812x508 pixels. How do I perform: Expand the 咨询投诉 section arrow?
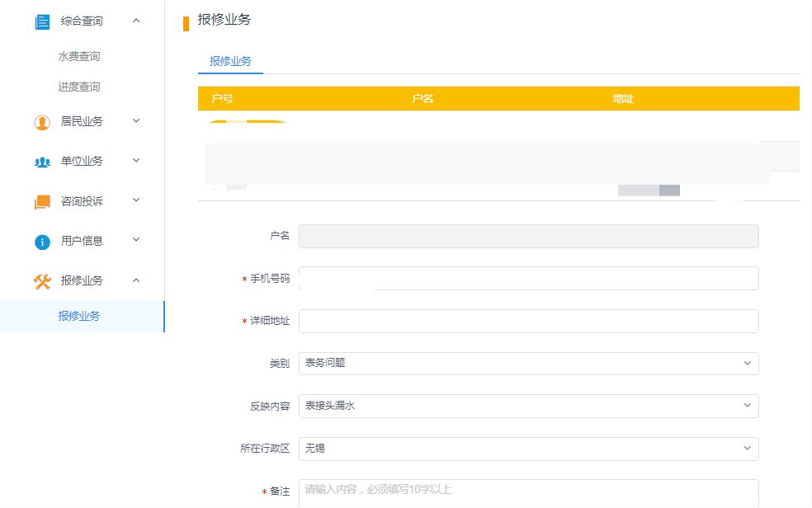[x=136, y=200]
